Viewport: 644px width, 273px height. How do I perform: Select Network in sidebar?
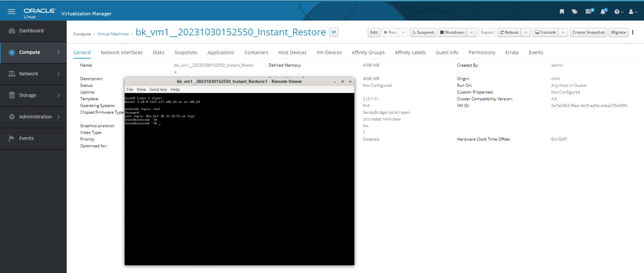[x=33, y=74]
